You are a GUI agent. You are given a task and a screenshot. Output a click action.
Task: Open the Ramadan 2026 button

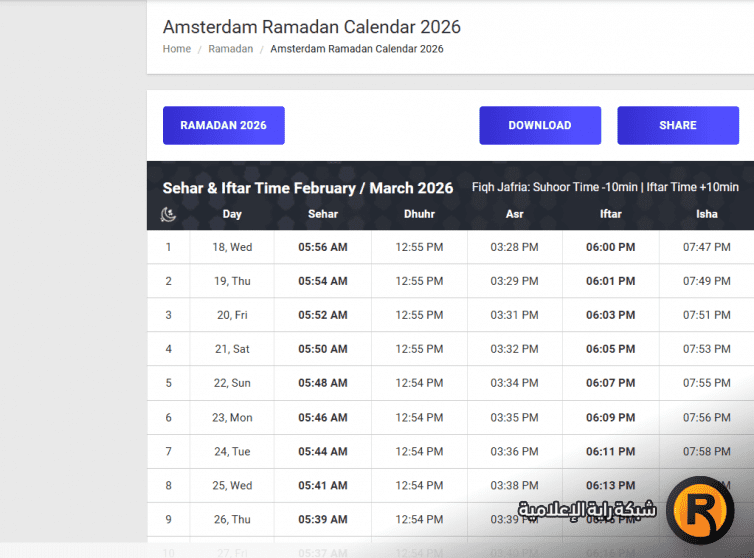coord(224,126)
